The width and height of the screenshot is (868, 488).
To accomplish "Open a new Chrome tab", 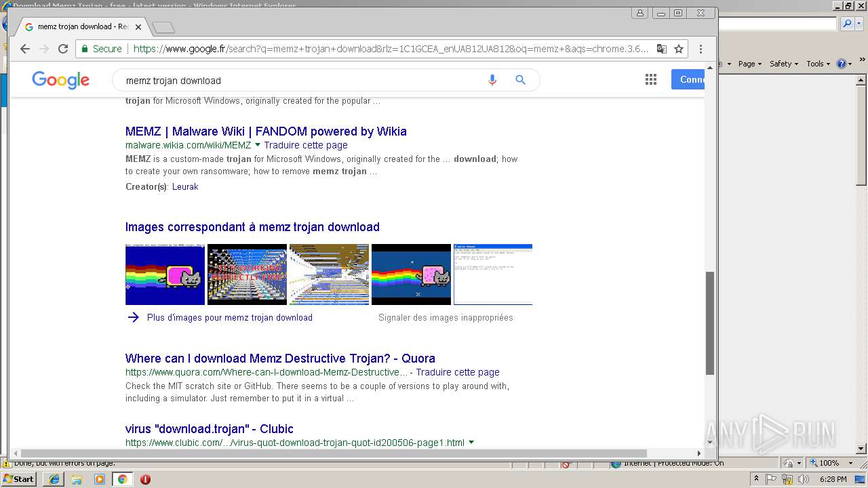I will click(x=163, y=28).
